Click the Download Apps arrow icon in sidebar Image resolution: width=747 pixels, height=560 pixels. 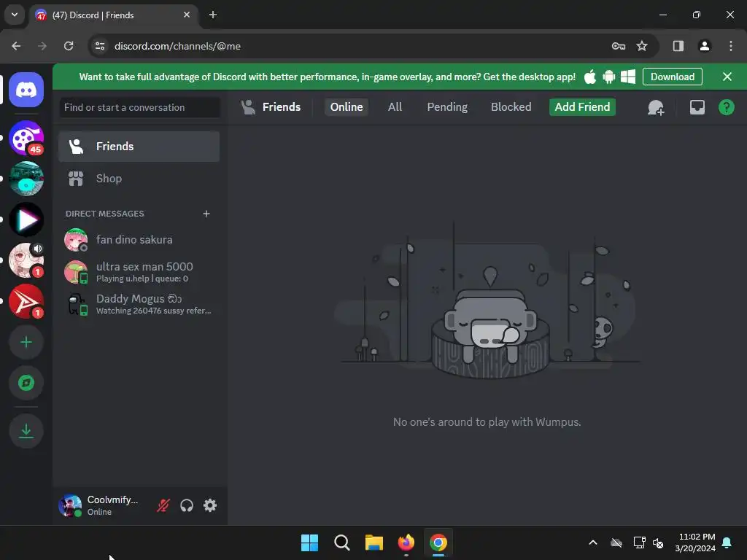pos(26,431)
